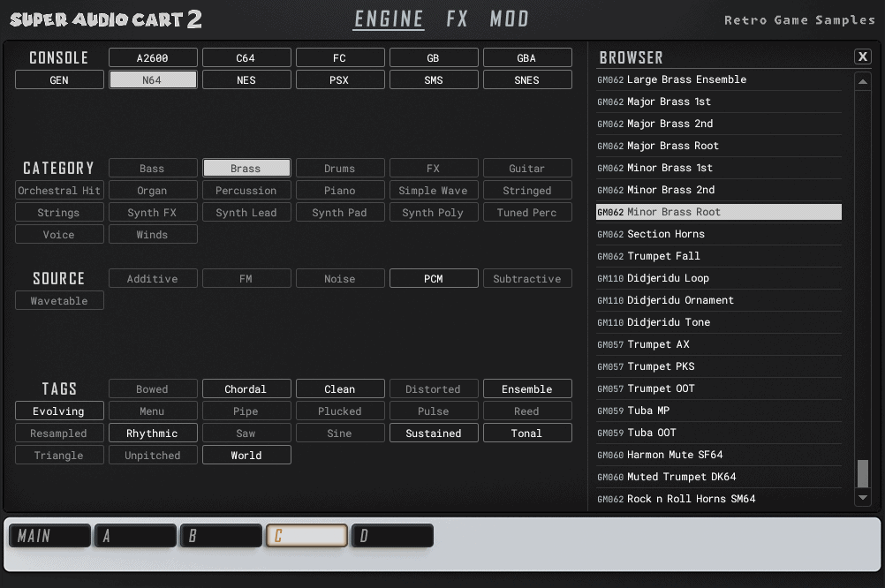The width and height of the screenshot is (885, 588).
Task: Load the Trumpet Fall preset
Action: coord(718,256)
